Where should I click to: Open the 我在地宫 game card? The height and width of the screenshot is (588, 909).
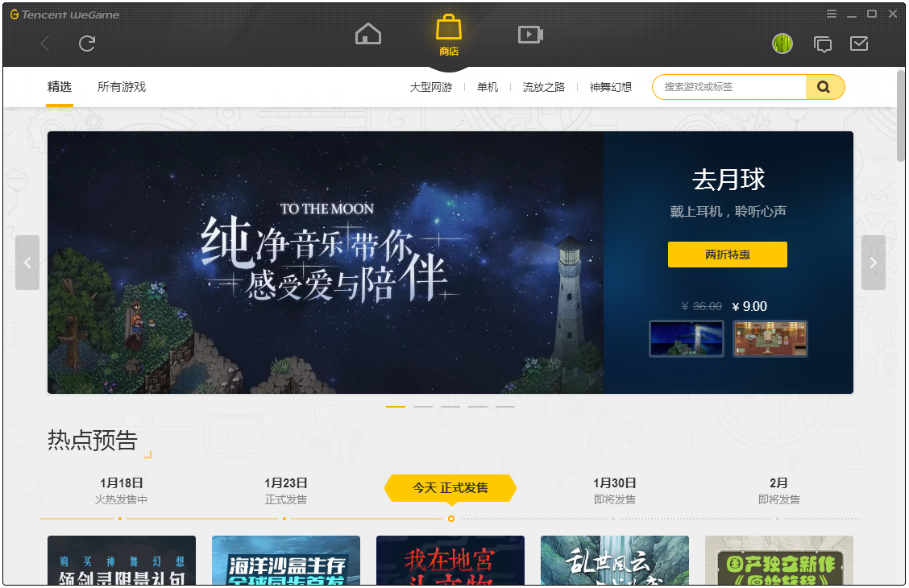pyautogui.click(x=450, y=560)
